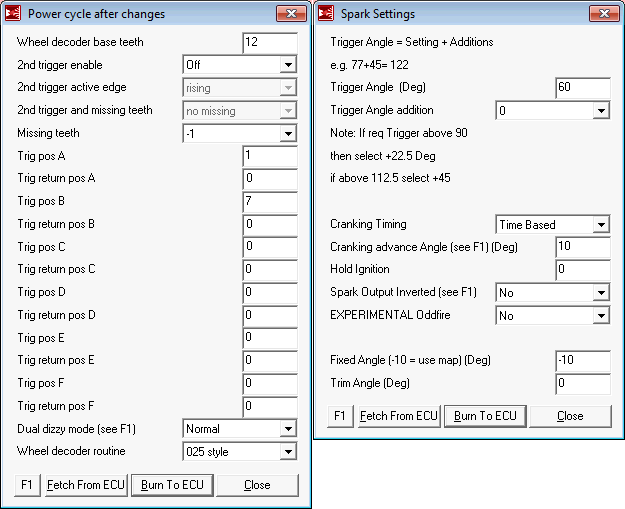Click the Trig pos E field
The image size is (625, 509).
270,338
